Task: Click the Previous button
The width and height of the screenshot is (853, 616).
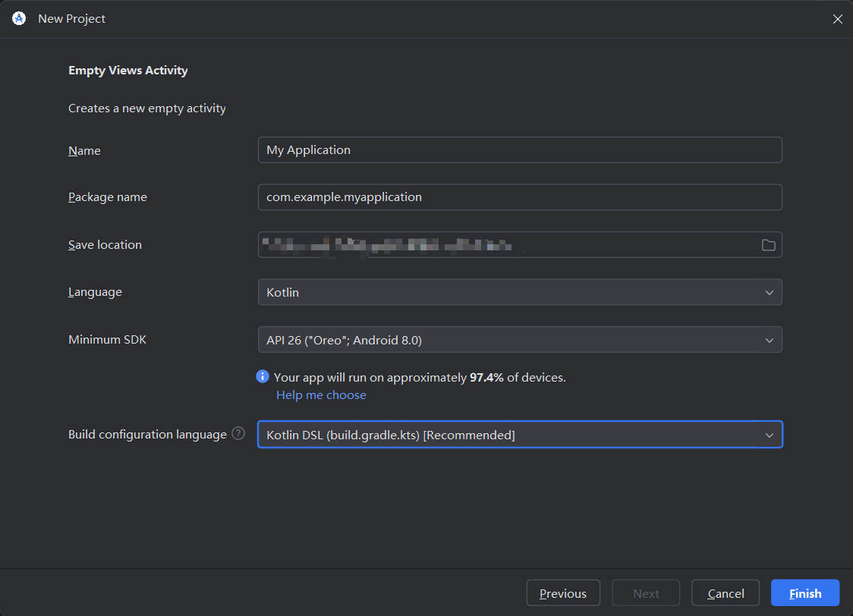Action: click(x=563, y=592)
